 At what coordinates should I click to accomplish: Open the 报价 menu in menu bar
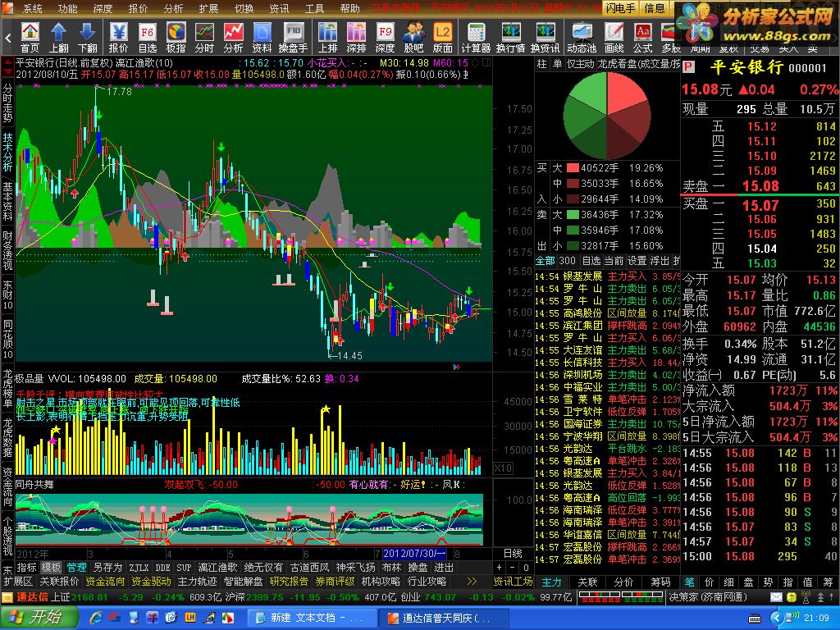pos(138,8)
